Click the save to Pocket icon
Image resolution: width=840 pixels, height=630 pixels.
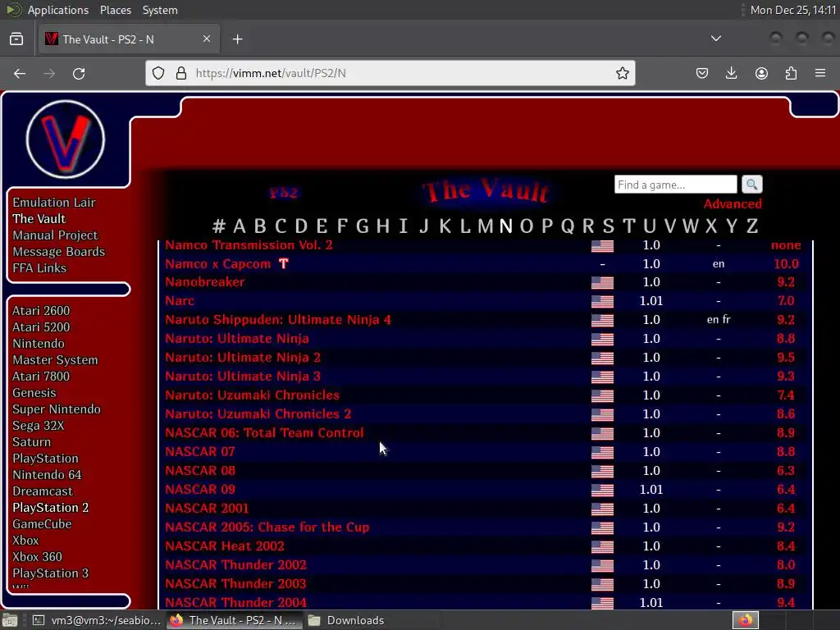702,73
